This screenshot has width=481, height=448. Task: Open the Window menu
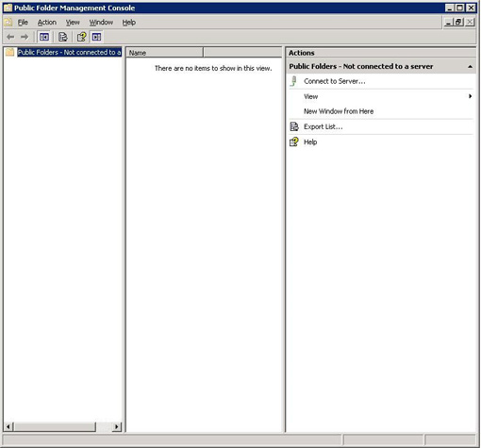point(101,23)
